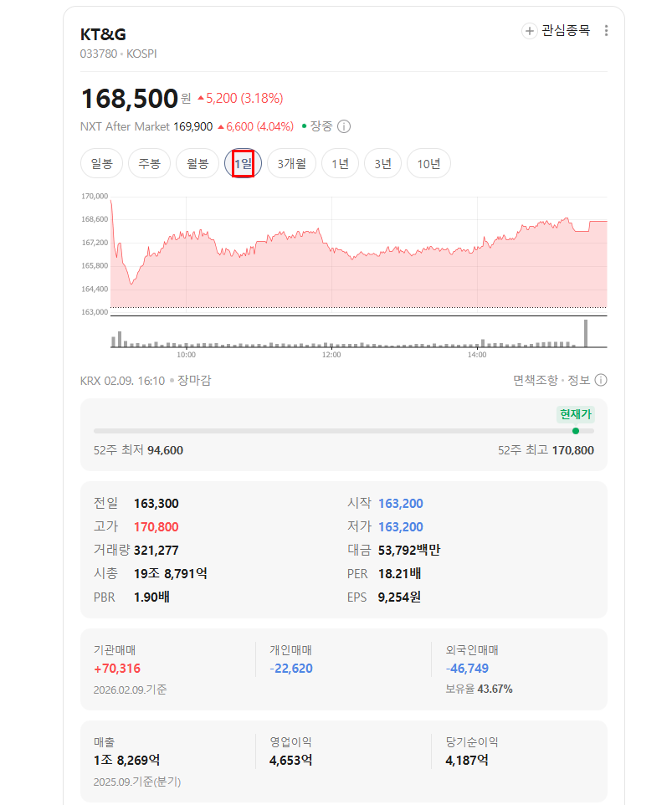The image size is (672, 805).
Task: Click the 고가 value 170,800
Action: tap(156, 526)
